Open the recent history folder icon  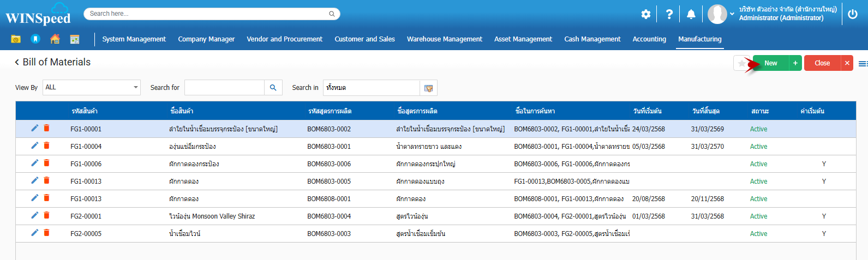pyautogui.click(x=16, y=39)
